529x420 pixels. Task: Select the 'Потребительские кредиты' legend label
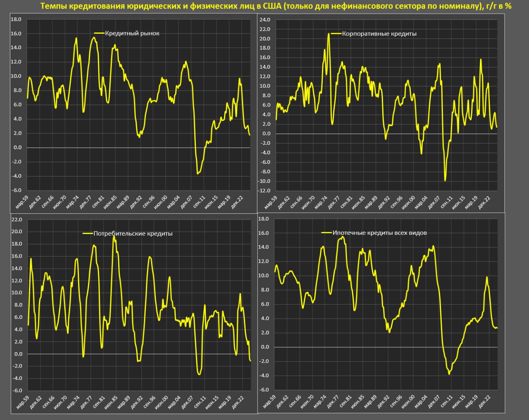tap(133, 234)
